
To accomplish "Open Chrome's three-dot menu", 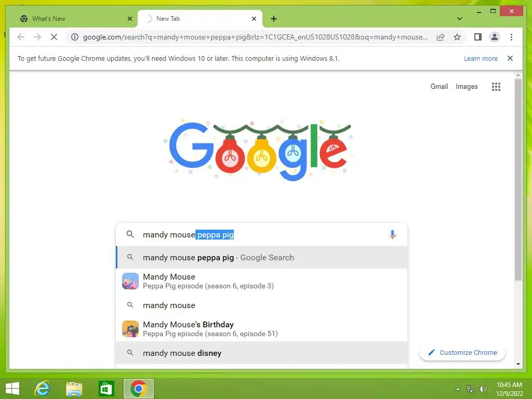I will click(x=511, y=37).
